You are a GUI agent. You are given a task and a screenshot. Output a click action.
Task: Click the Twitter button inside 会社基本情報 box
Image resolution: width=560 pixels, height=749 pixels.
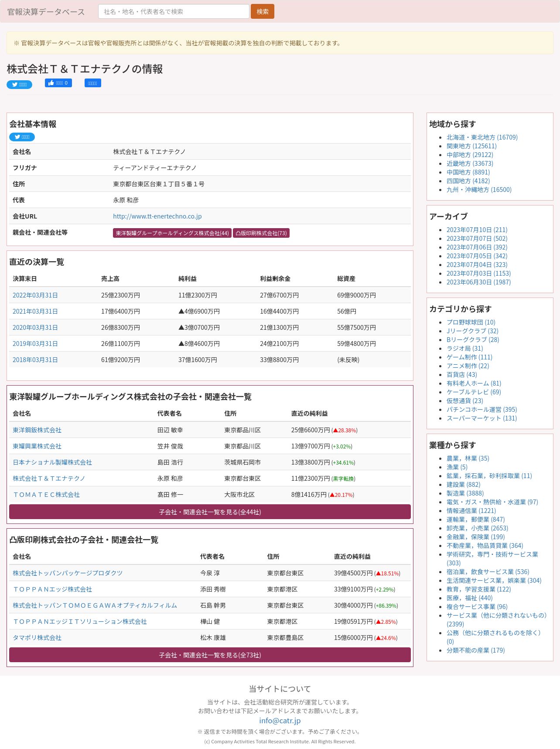tap(22, 137)
